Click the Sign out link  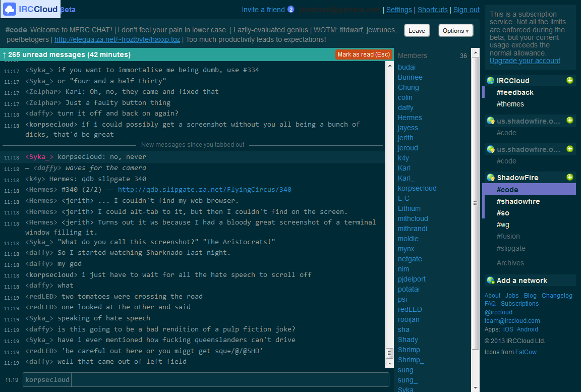(466, 10)
